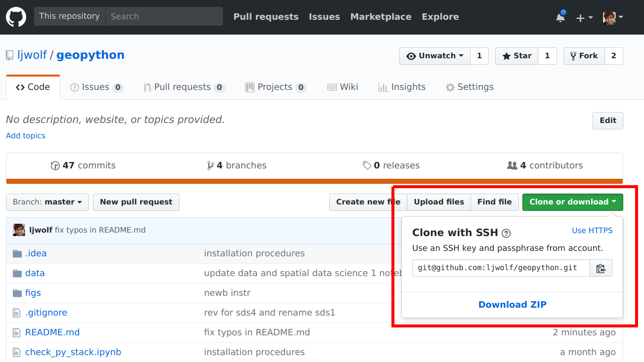
Task: Open the This repository search scope
Action: [70, 16]
